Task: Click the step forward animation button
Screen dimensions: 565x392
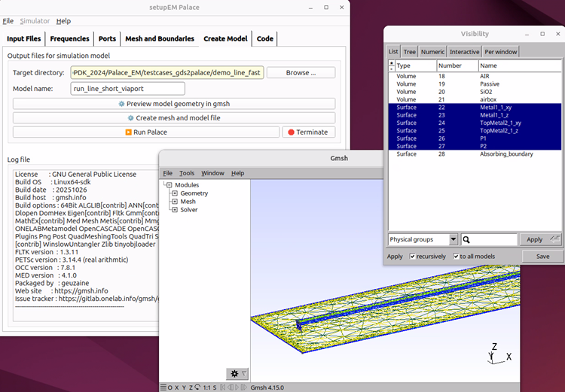Action: 244,387
